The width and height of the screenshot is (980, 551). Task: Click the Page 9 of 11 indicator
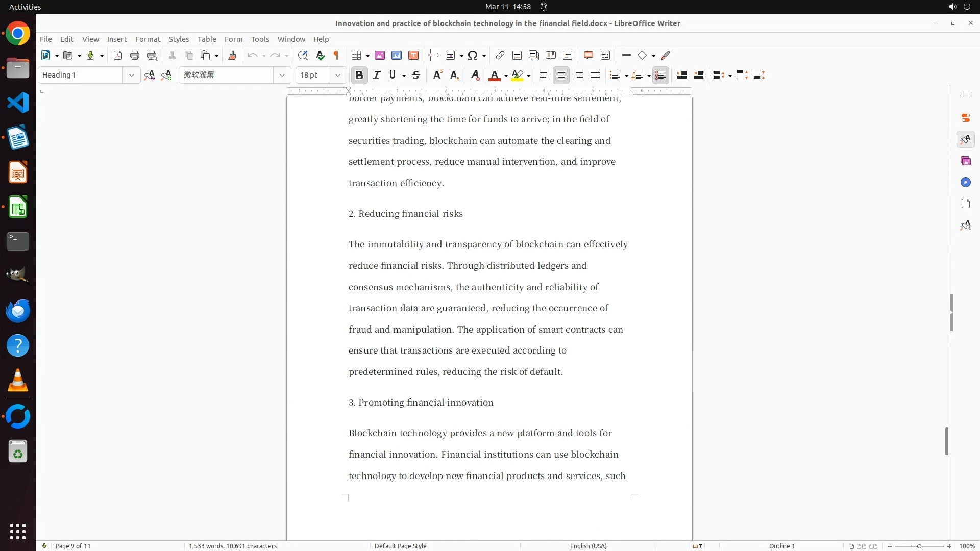pos(73,546)
